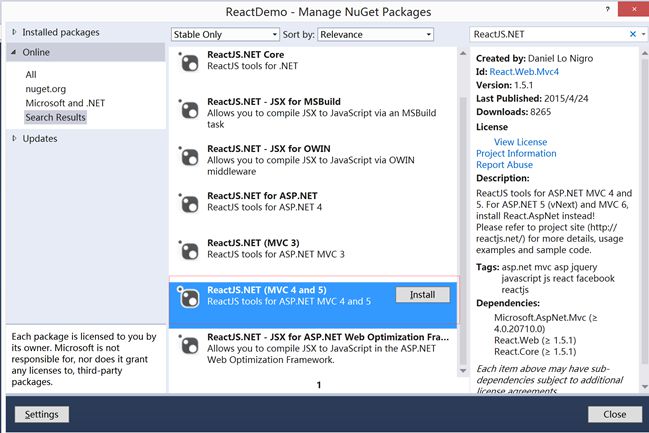Select Search Results in the source list

pyautogui.click(x=55, y=118)
